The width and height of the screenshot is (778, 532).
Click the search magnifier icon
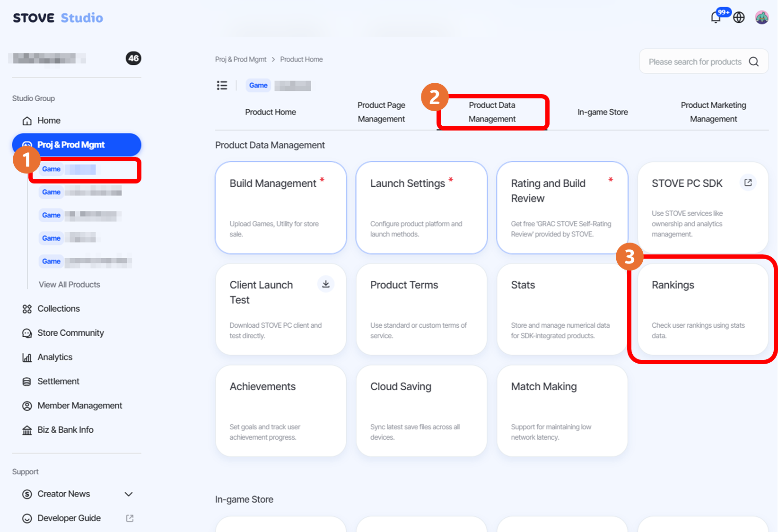coord(754,62)
